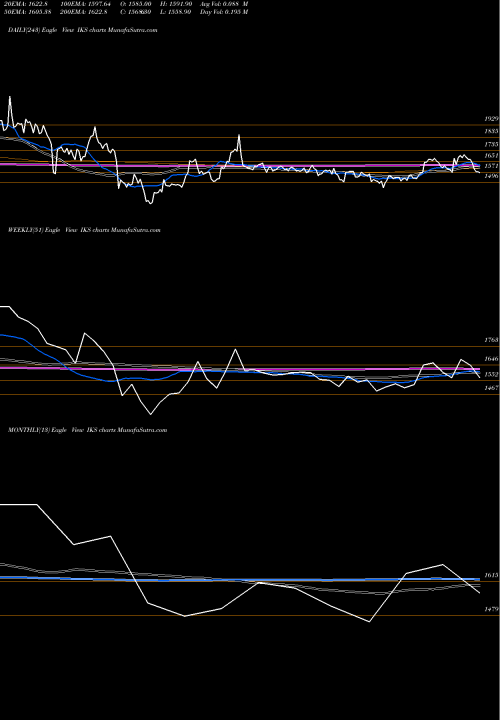500x720 pixels.
Task: Click the 1552 price level on weekly chart
Action: pos(492,375)
